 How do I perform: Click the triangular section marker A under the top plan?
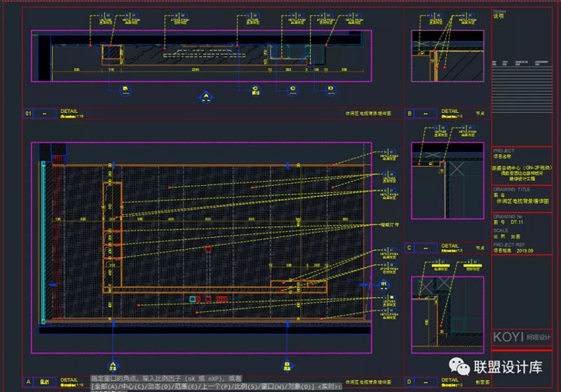click(205, 96)
